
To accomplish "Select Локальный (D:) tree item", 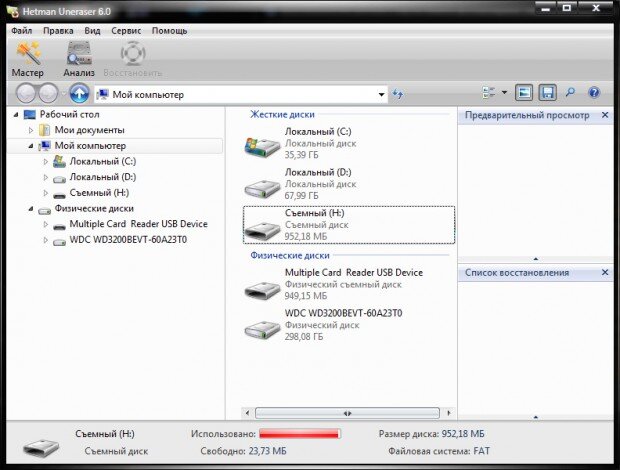I will point(103,177).
